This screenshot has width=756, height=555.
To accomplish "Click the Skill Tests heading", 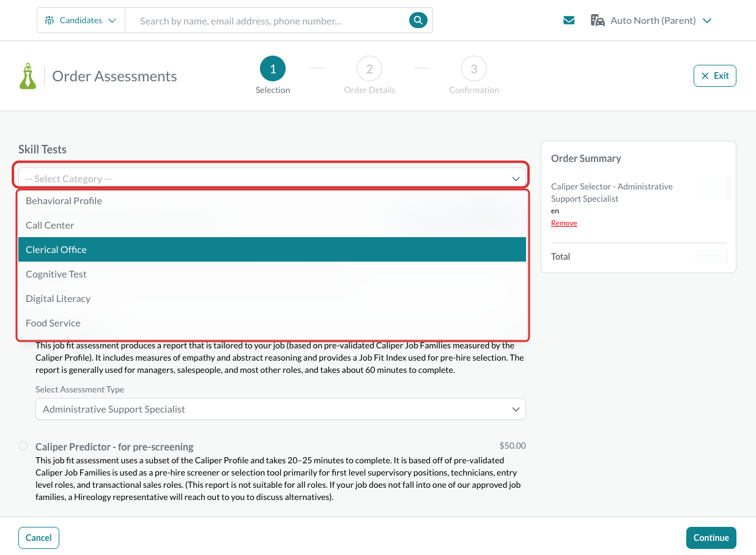I will (x=42, y=149).
